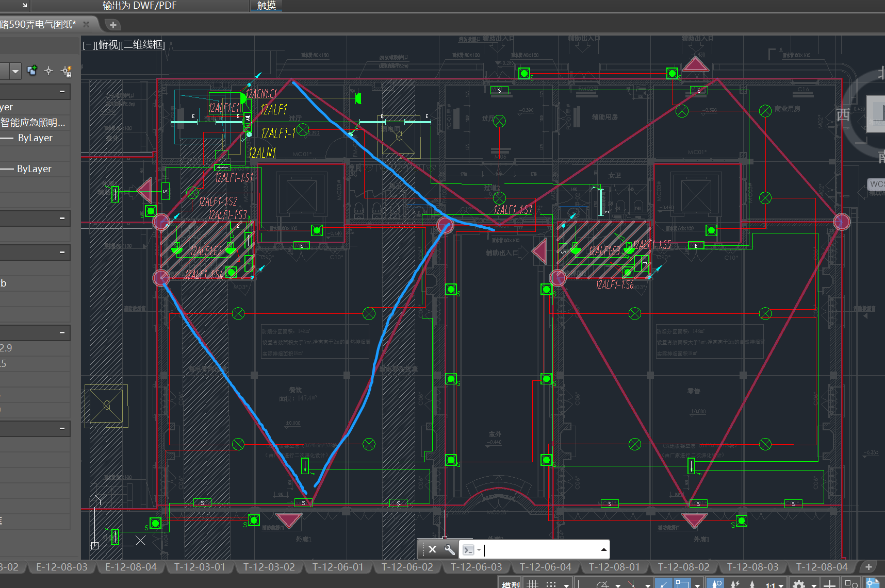The image size is (885, 588).
Task: Collapse the third properties section
Action: [62, 253]
